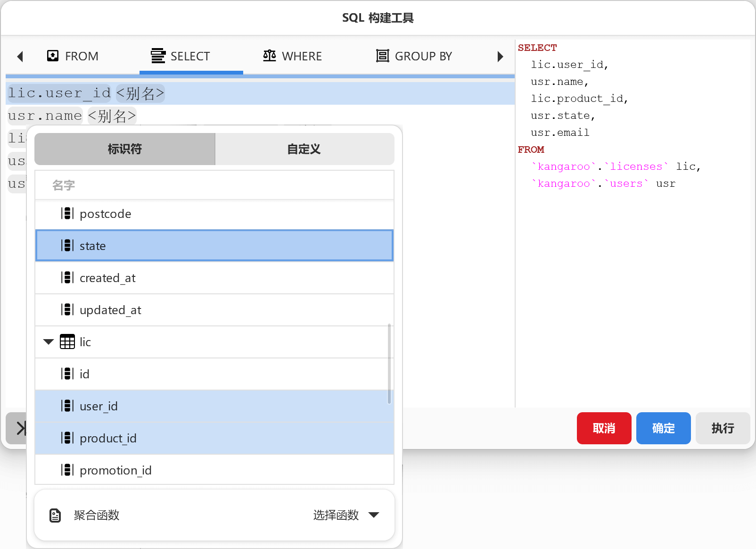Click the aggregate function document icon
Viewport: 756px width, 549px height.
(x=55, y=515)
